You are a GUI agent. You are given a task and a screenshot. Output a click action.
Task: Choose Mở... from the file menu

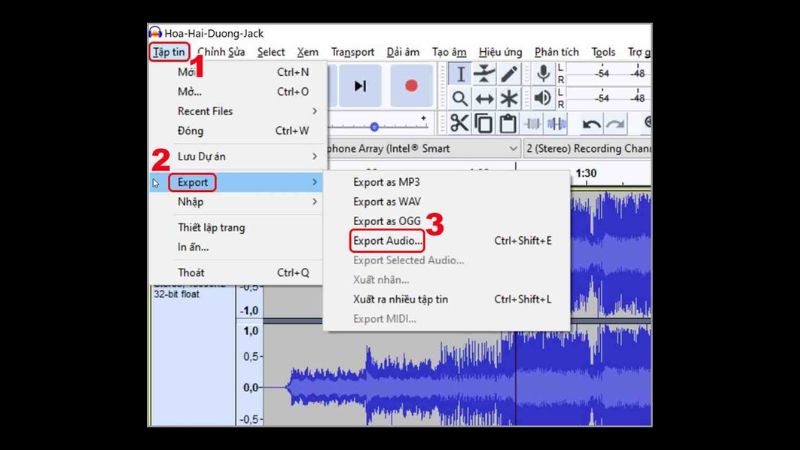point(238,92)
